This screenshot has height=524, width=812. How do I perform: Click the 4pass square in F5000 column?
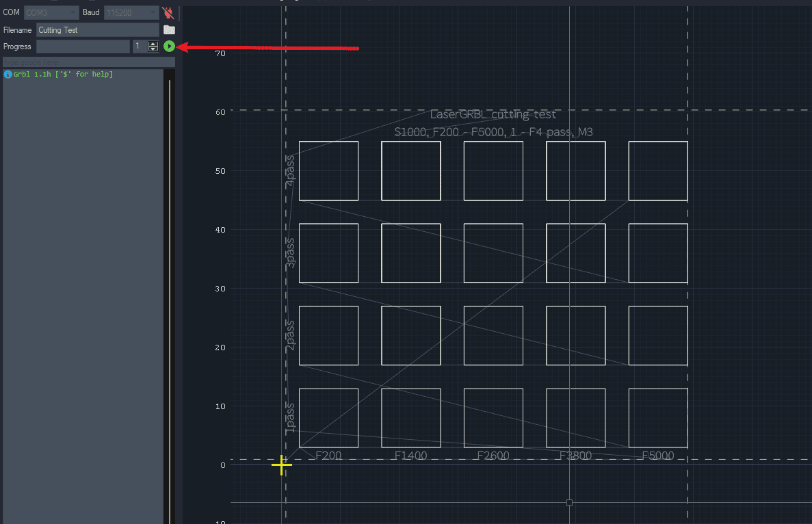(657, 171)
